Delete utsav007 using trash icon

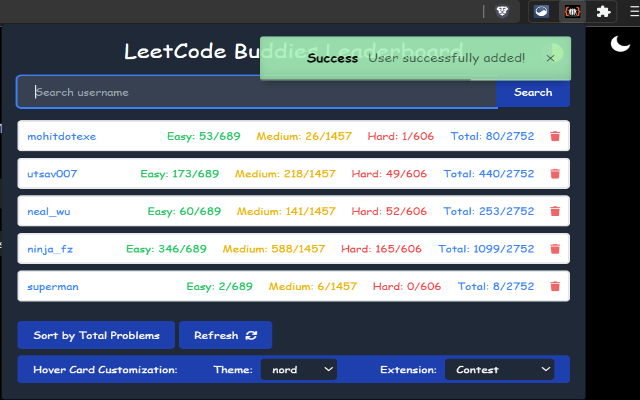[555, 173]
